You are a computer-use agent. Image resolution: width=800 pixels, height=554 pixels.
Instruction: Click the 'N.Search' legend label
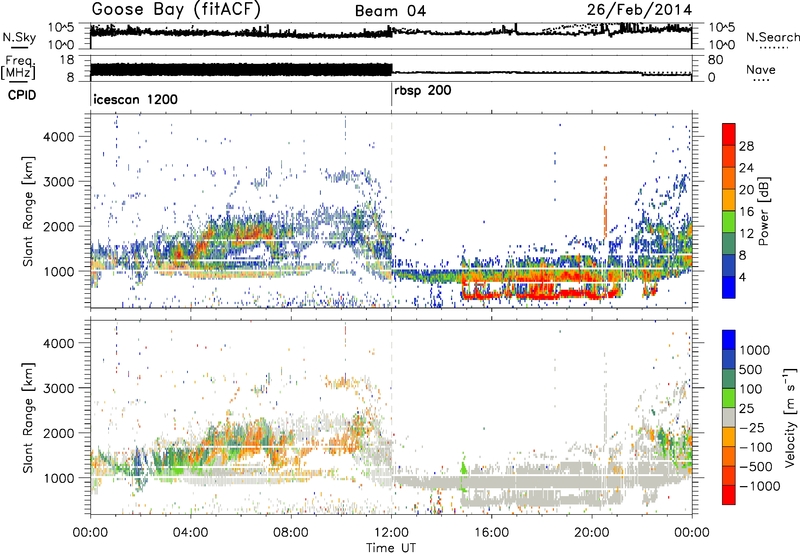[772, 37]
